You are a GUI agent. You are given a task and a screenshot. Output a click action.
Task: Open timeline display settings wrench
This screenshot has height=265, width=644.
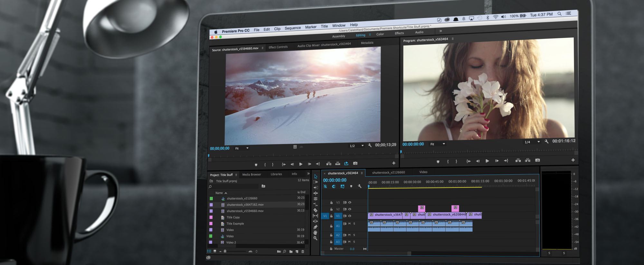tap(360, 186)
